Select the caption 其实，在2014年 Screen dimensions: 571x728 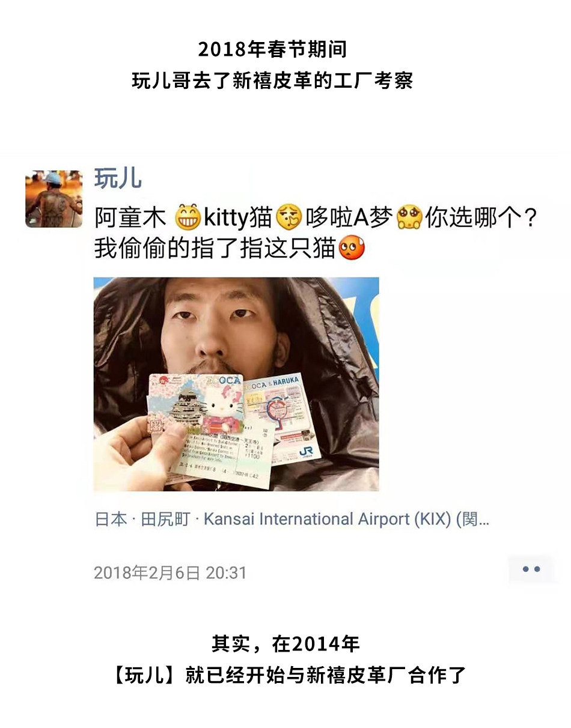(285, 644)
